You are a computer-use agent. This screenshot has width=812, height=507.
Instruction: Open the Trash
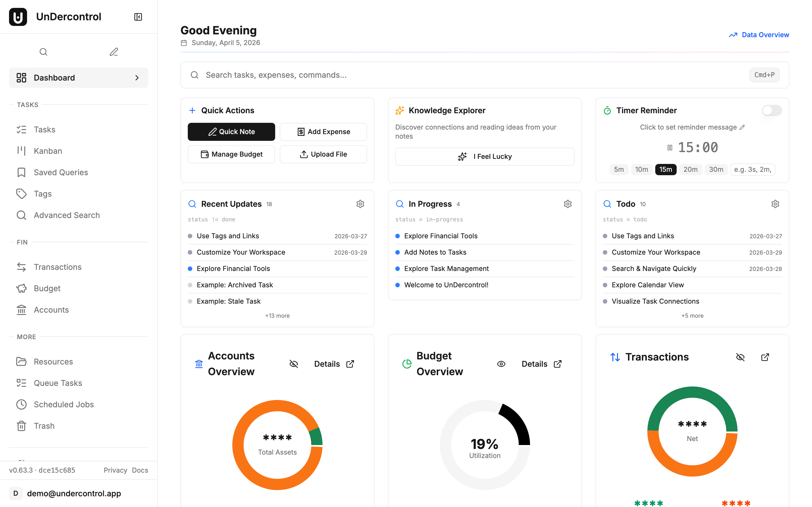point(44,426)
